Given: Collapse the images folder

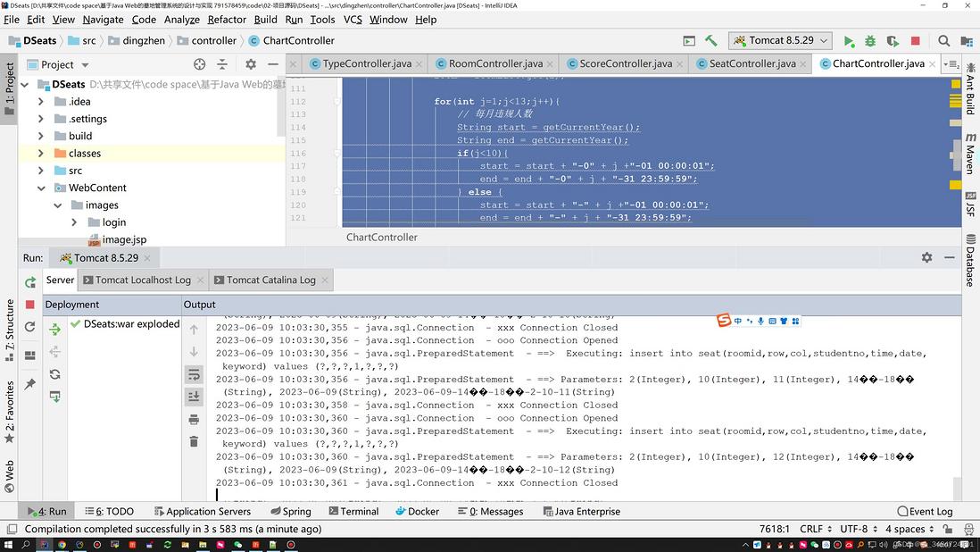Looking at the screenshot, I should (57, 205).
